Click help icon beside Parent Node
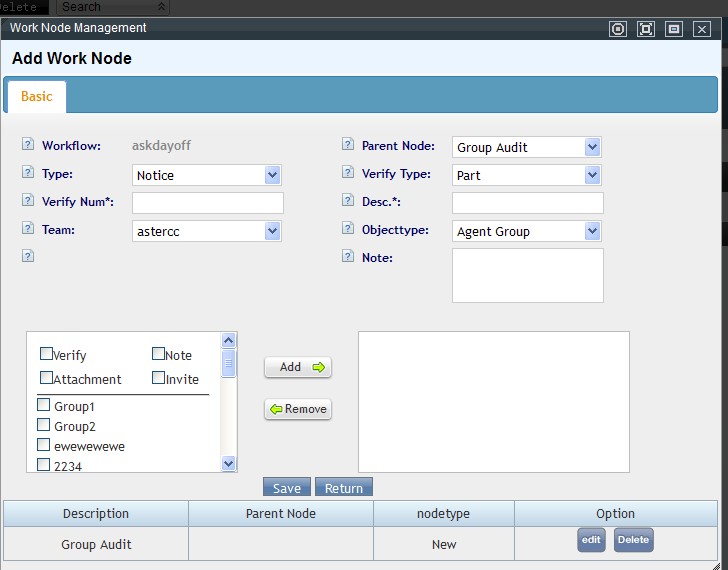Image resolution: width=728 pixels, height=570 pixels. point(348,146)
